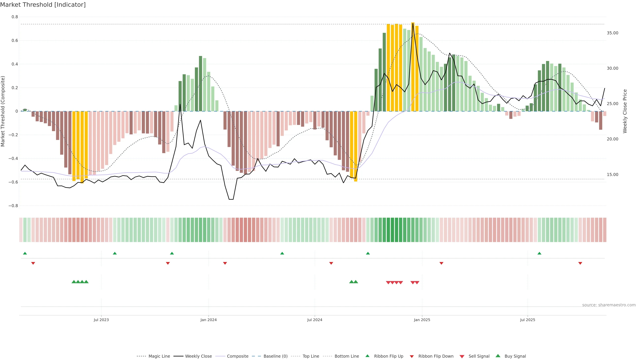Viewport: 644px width, 362px height.
Task: Click the Top Line legend label
Action: point(311,356)
